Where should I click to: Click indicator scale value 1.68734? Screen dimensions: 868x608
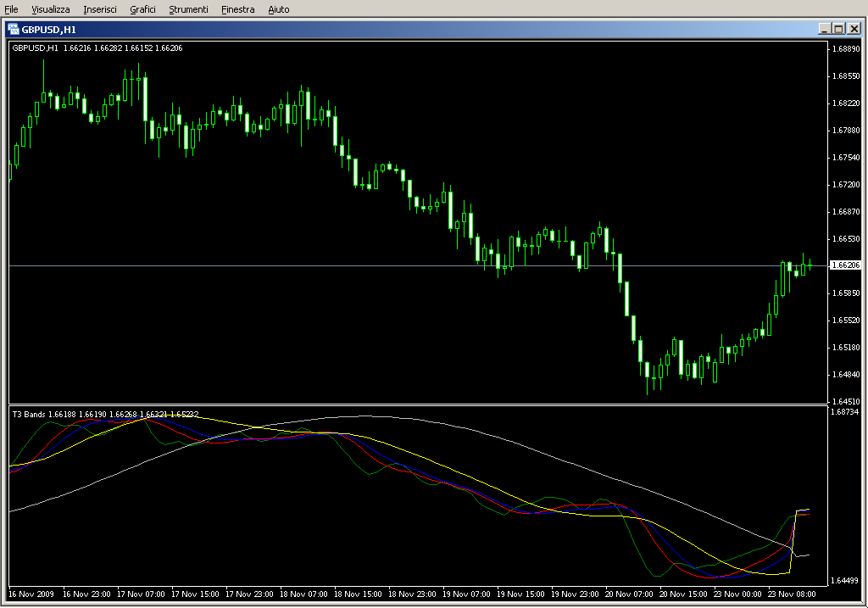click(845, 412)
